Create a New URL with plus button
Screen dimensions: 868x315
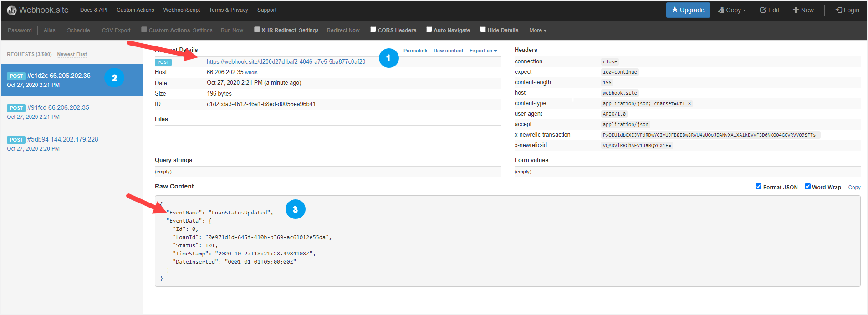[803, 10]
